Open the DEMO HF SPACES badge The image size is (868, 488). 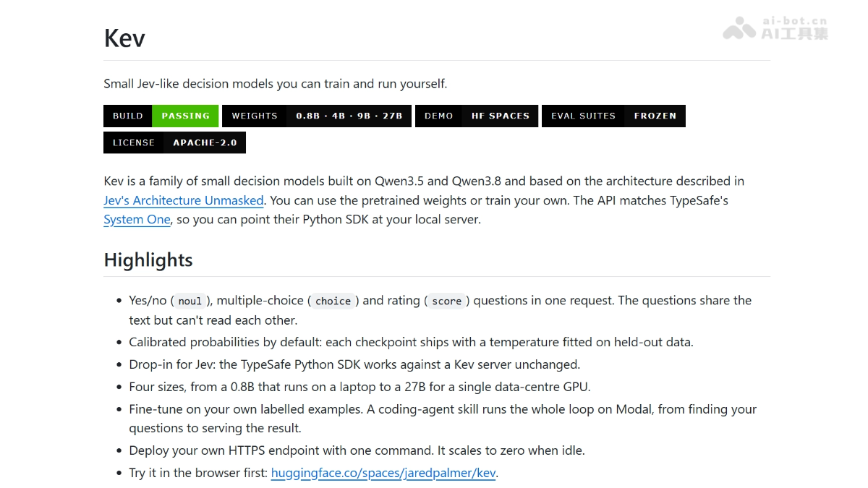pyautogui.click(x=477, y=116)
